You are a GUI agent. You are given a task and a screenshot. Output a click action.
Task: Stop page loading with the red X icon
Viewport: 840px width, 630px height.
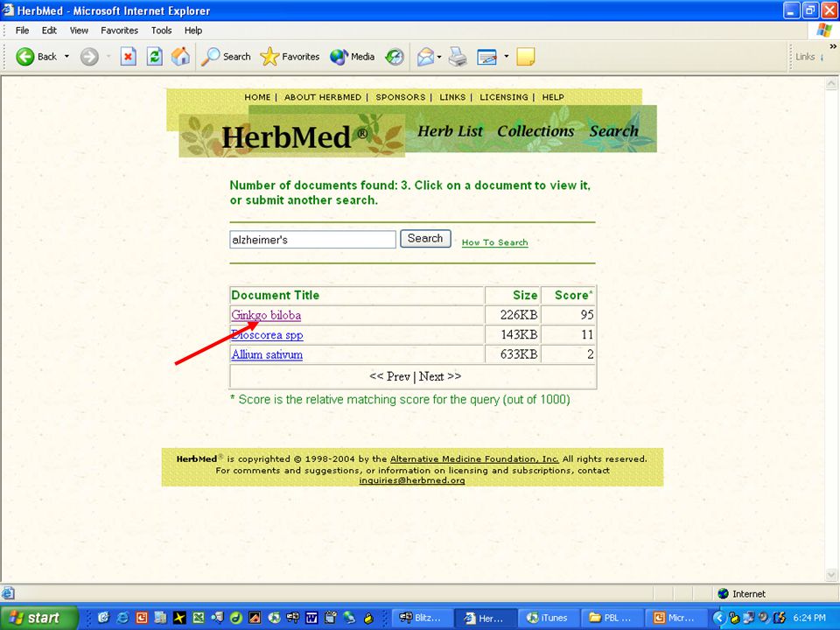[x=128, y=56]
